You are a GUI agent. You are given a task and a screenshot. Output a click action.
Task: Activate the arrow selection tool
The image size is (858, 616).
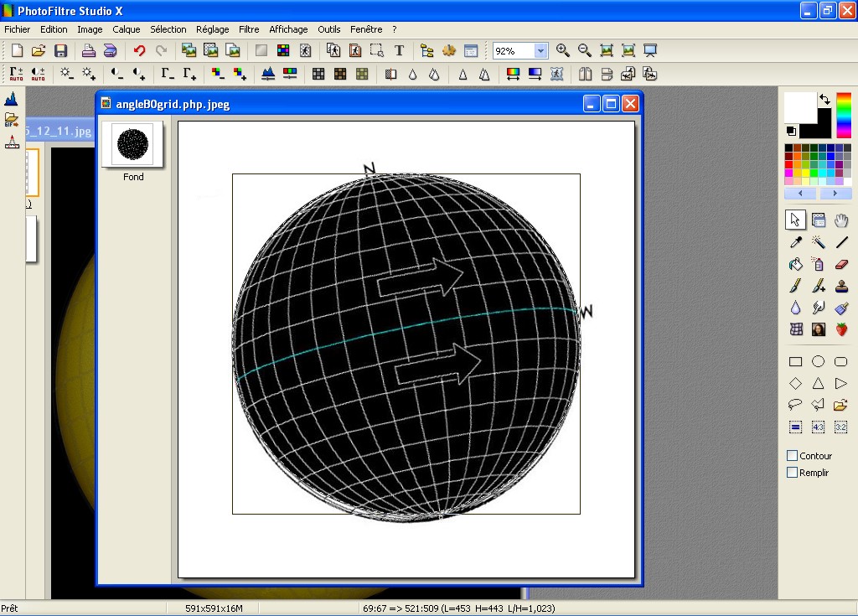[x=796, y=220]
